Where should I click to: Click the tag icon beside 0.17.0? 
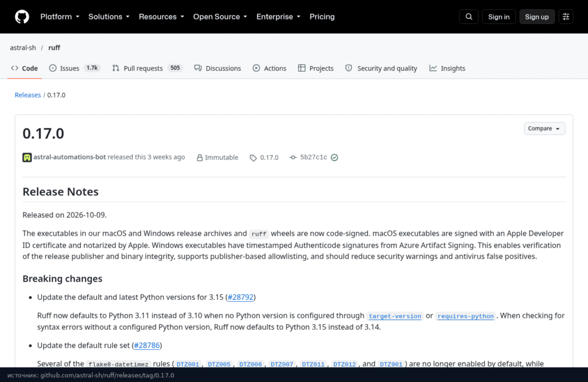click(253, 158)
